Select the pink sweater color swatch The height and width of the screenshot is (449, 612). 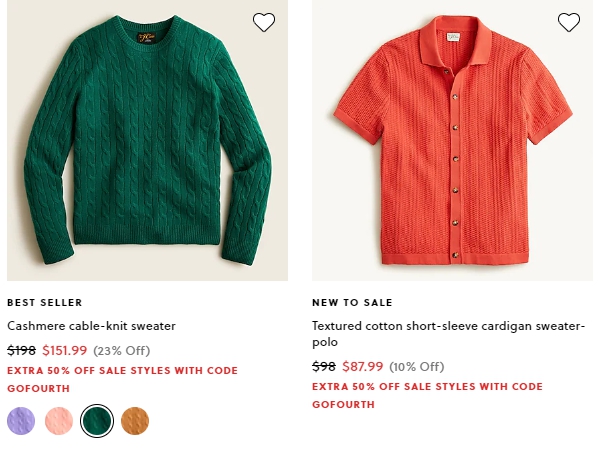59,421
